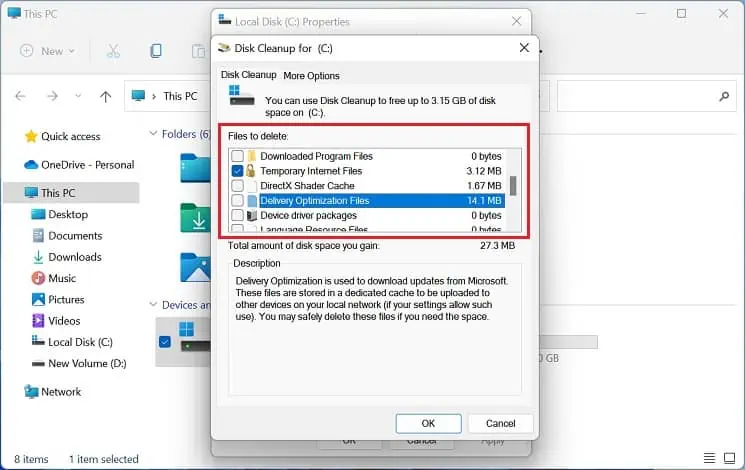The image size is (745, 470).
Task: Select the Downloaded Program Files entry
Action: tap(316, 156)
